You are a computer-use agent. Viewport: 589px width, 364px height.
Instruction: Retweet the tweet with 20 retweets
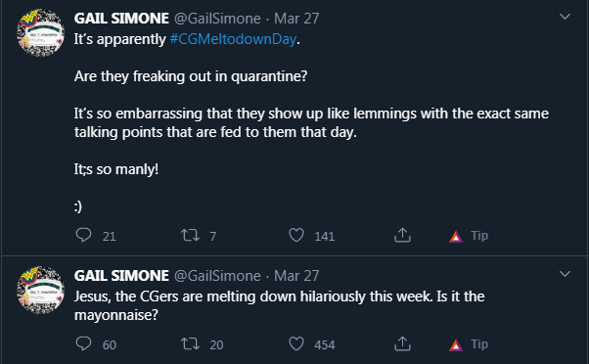tap(190, 344)
